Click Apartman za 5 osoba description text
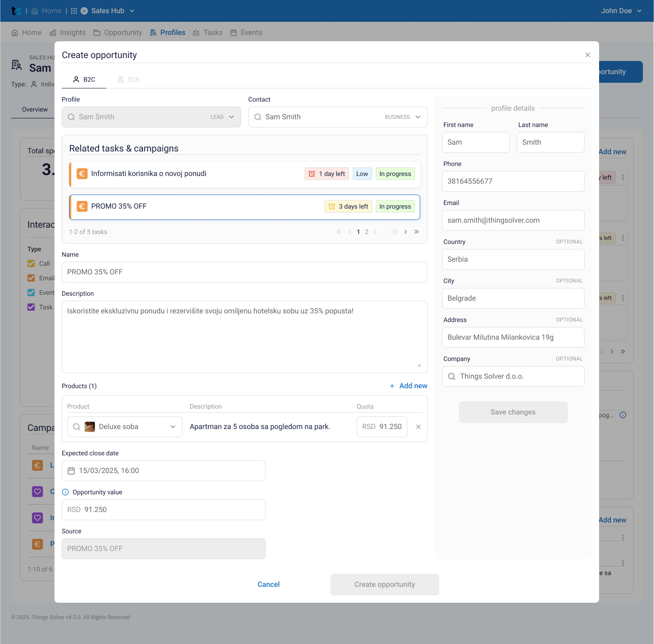Image resolution: width=654 pixels, height=644 pixels. pyautogui.click(x=260, y=427)
